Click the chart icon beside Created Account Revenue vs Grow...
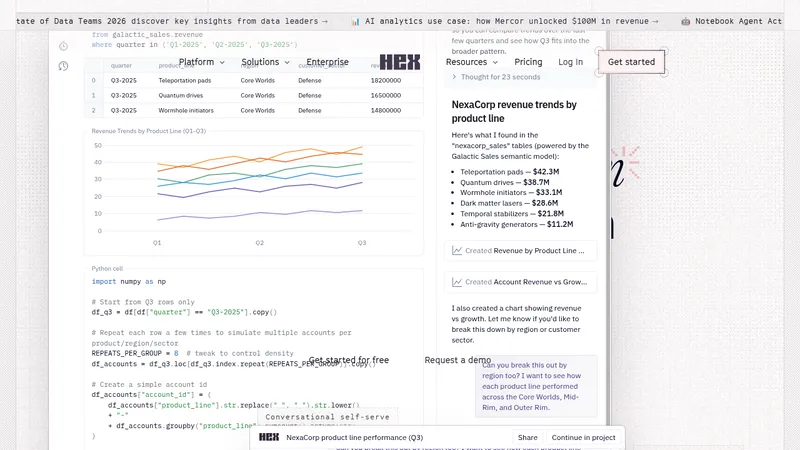This screenshot has height=450, width=800. pos(457,282)
